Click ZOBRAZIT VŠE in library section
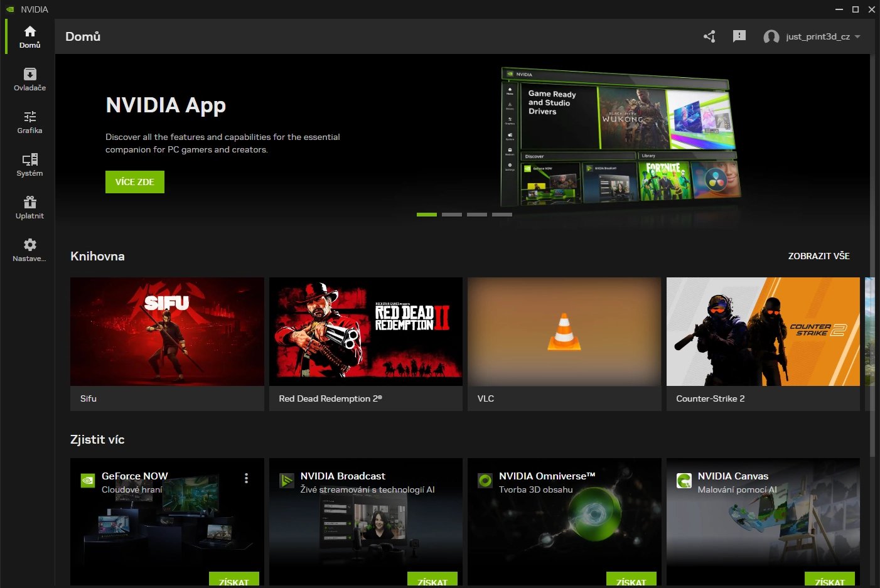 pyautogui.click(x=819, y=256)
